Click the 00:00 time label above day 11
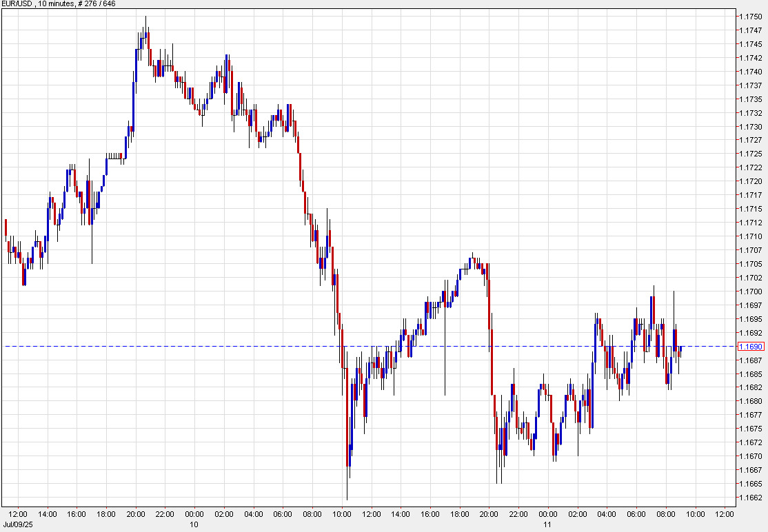Viewport: 768px width, 532px height. click(547, 514)
